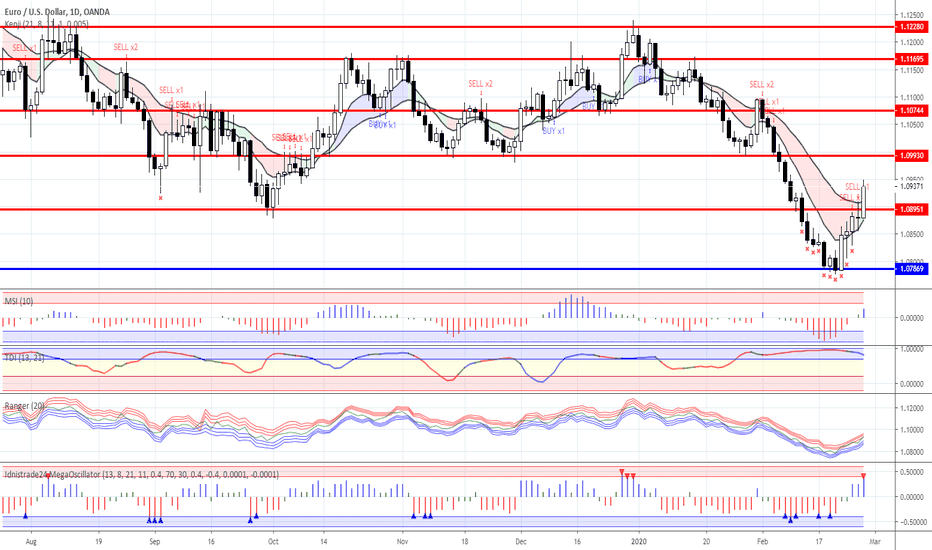Click the SELL x2 signal near December
932x550 pixels.
click(480, 84)
